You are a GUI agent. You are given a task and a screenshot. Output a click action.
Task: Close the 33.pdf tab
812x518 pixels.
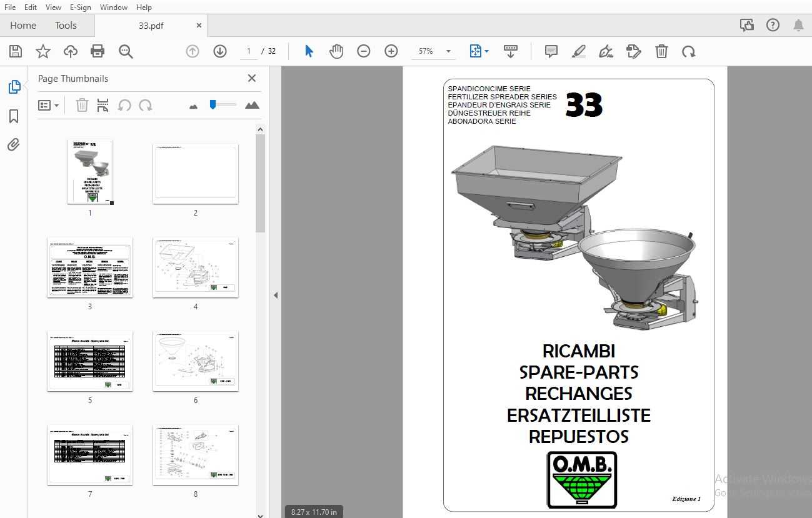pyautogui.click(x=199, y=26)
